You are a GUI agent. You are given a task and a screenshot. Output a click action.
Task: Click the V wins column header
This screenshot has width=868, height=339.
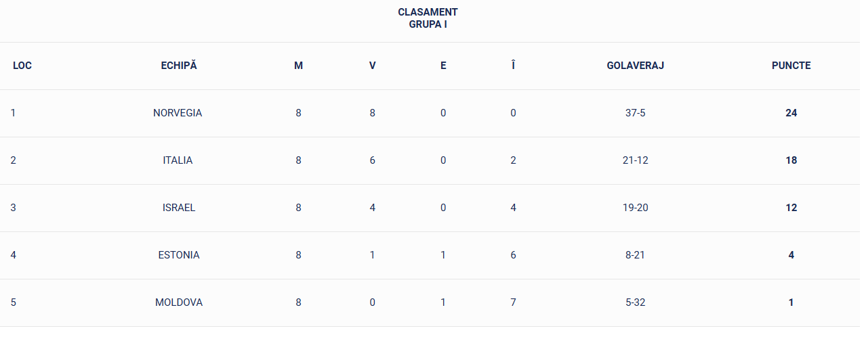(x=372, y=66)
